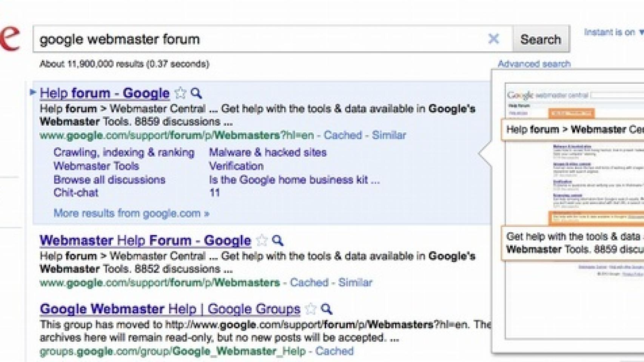This screenshot has width=644, height=362.
Task: Open magnifier preview for Webmaster Help Forum
Action: tap(278, 240)
